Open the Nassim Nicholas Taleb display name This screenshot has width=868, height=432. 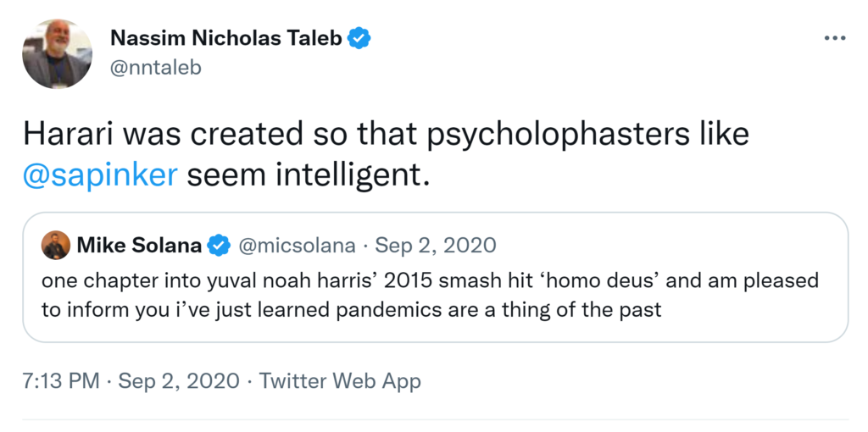click(228, 38)
